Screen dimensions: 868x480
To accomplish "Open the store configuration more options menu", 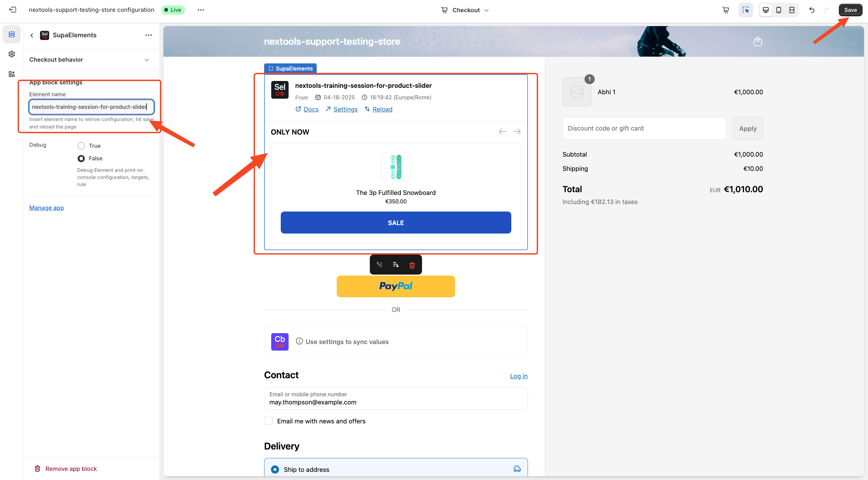I will pos(201,10).
